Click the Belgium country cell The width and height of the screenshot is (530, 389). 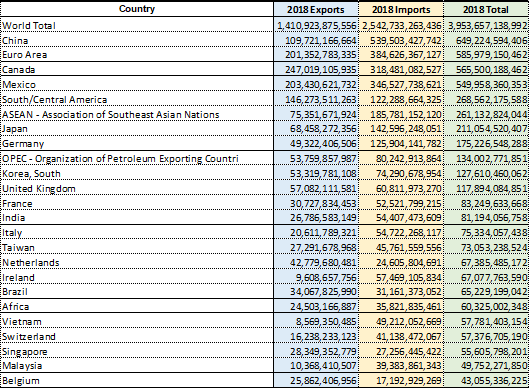137,380
